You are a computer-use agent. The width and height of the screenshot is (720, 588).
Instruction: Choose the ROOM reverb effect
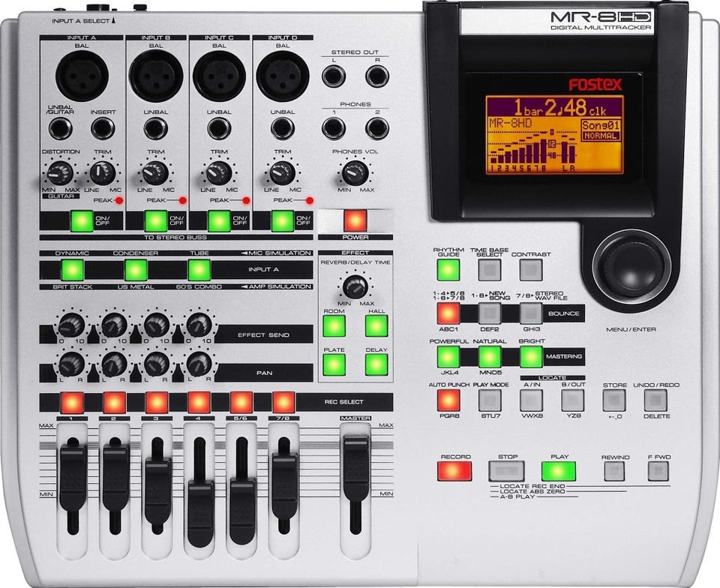(x=334, y=325)
